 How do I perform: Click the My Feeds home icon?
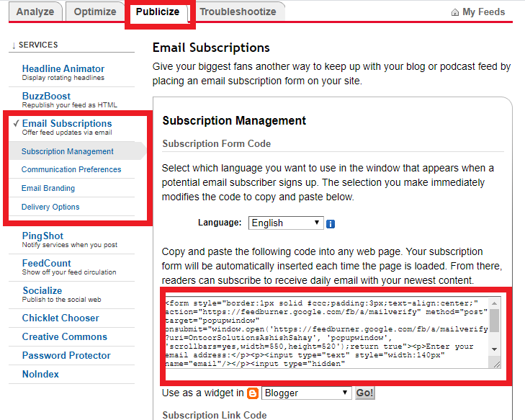[x=454, y=12]
